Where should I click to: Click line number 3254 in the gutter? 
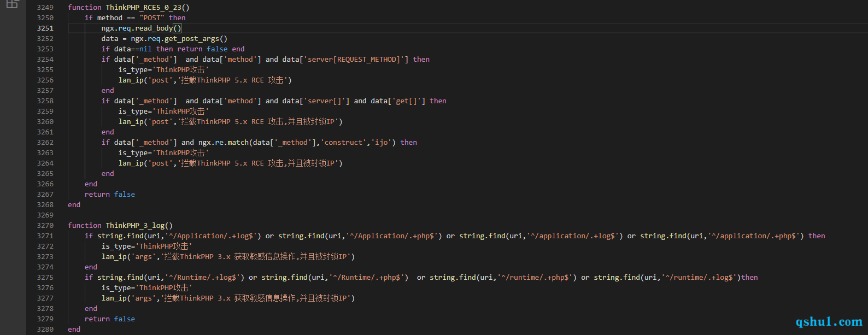pos(45,60)
